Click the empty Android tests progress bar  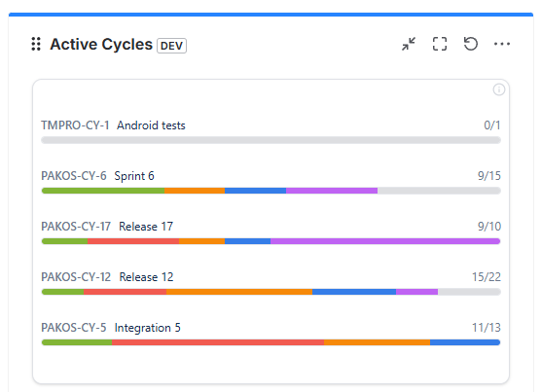point(270,140)
